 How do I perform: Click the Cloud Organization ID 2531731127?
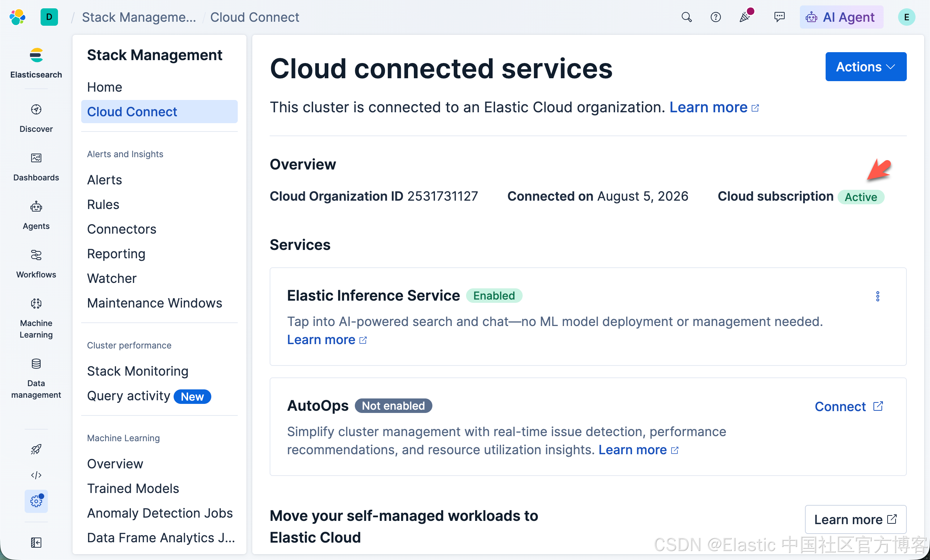pos(374,196)
